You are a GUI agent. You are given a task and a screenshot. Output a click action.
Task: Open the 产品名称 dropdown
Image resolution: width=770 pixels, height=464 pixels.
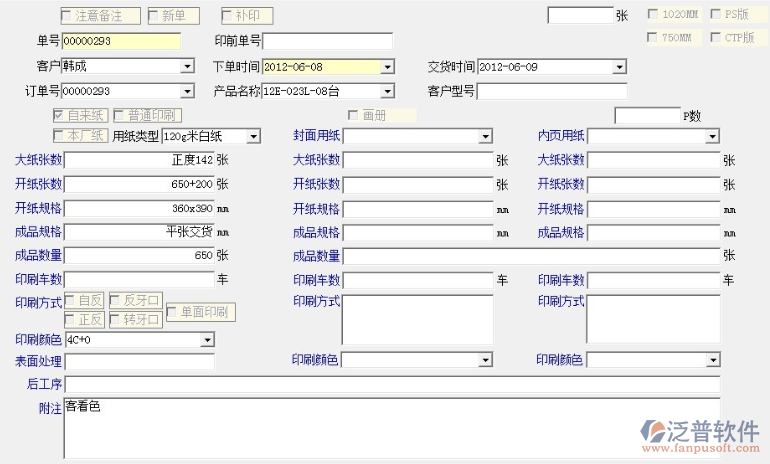click(x=387, y=92)
